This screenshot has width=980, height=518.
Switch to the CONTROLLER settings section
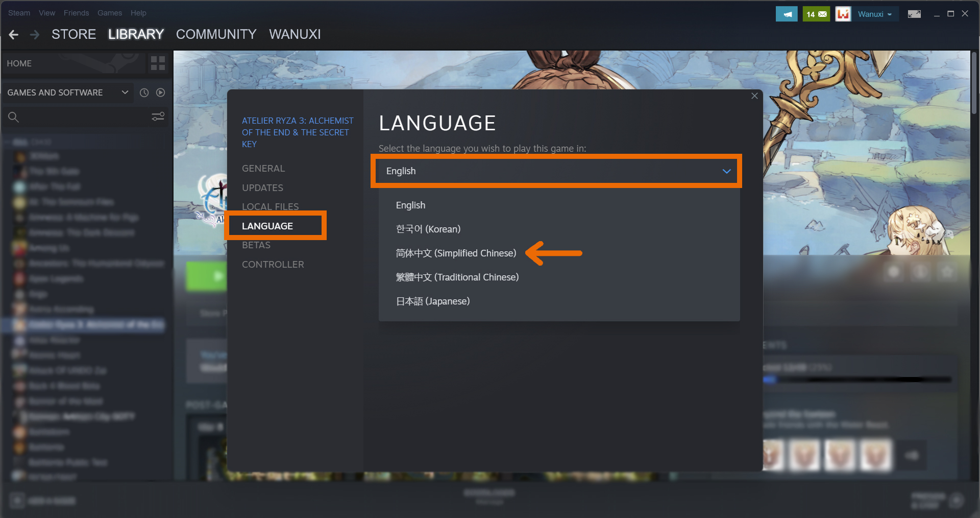[273, 264]
